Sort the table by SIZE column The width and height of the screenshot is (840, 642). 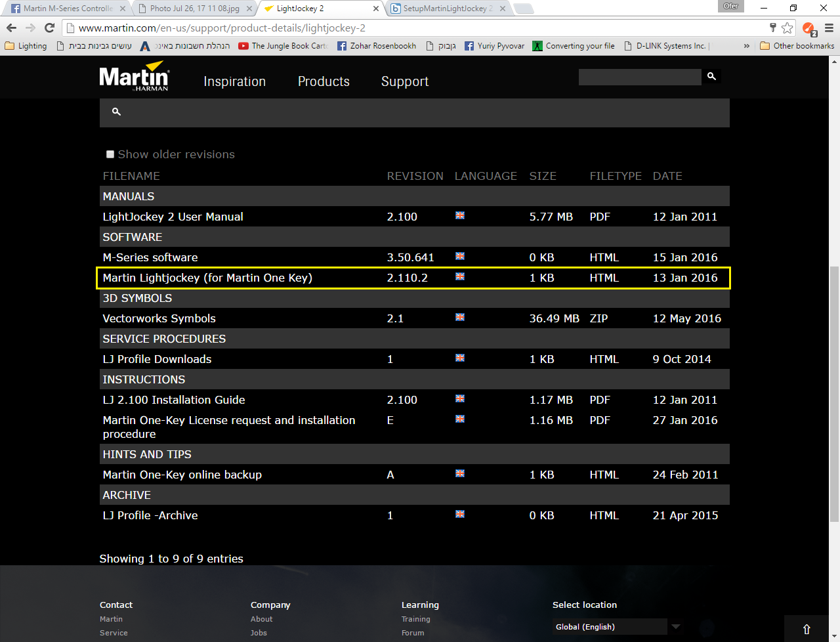pos(543,176)
